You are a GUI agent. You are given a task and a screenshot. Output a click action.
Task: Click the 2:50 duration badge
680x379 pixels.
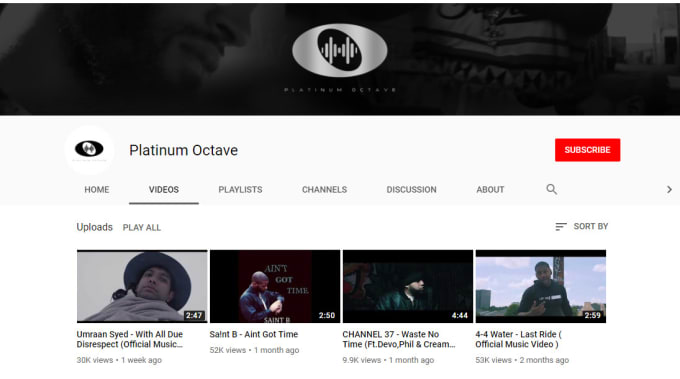(x=327, y=315)
